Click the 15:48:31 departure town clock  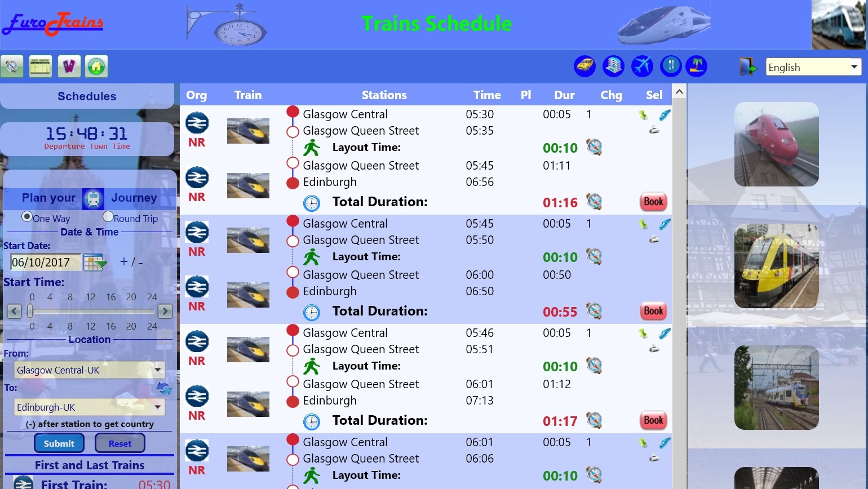coord(87,134)
